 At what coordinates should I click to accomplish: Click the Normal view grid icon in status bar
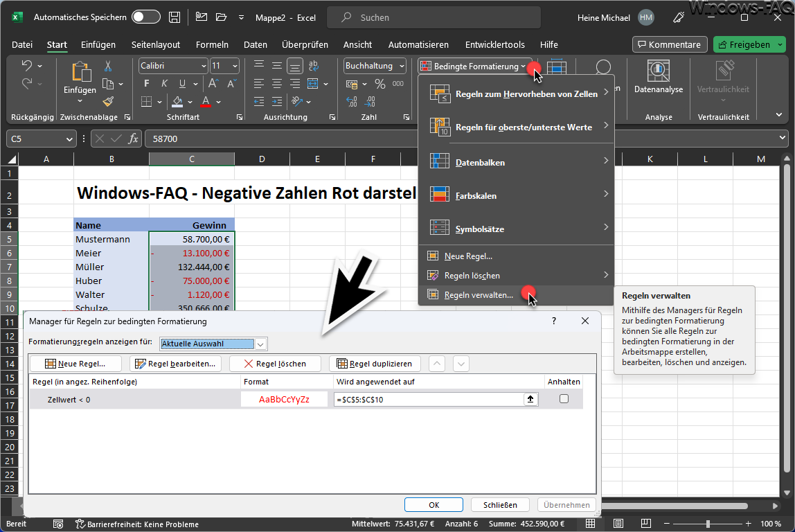(x=590, y=524)
